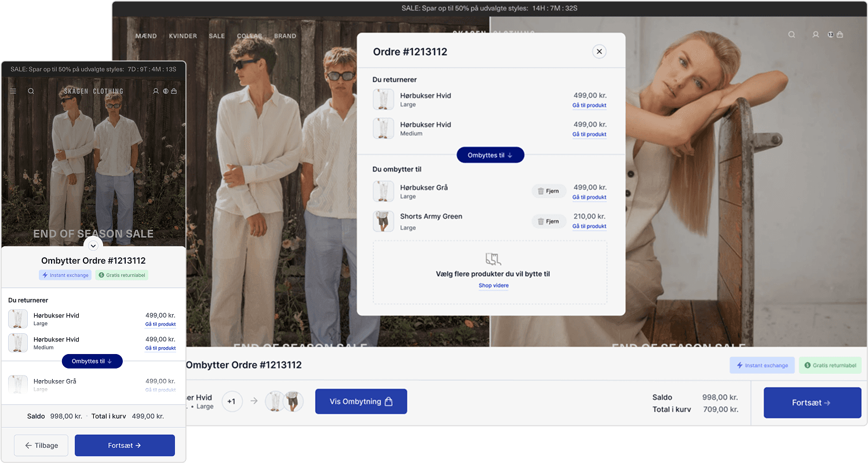Click Fortsæt button in mobile view
Screen dimensions: 868x463
pos(125,446)
